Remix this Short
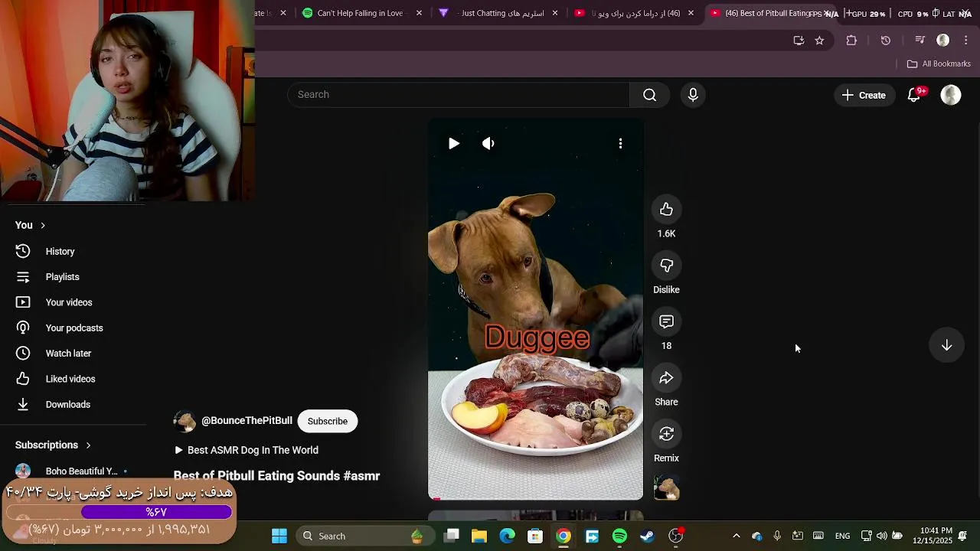980x551 pixels. click(666, 434)
